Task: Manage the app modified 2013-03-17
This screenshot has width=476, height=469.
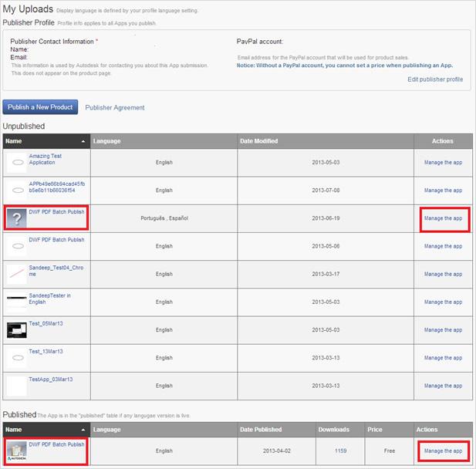Action: pos(443,274)
